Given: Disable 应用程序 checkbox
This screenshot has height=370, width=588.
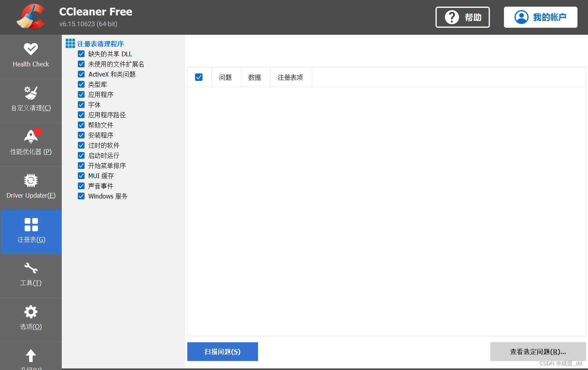Looking at the screenshot, I should click(81, 95).
